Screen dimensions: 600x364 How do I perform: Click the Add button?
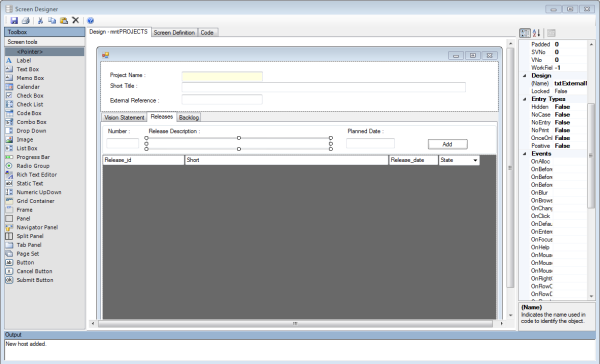click(x=448, y=144)
